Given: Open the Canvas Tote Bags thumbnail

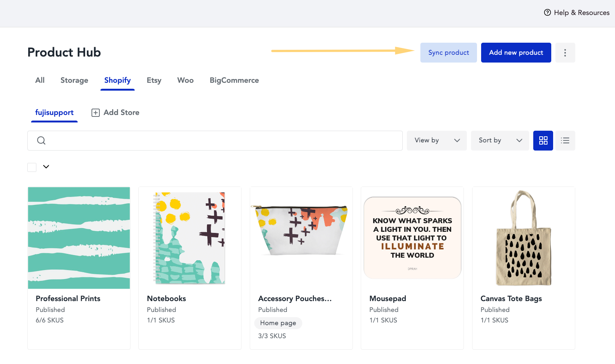Looking at the screenshot, I should [x=523, y=238].
